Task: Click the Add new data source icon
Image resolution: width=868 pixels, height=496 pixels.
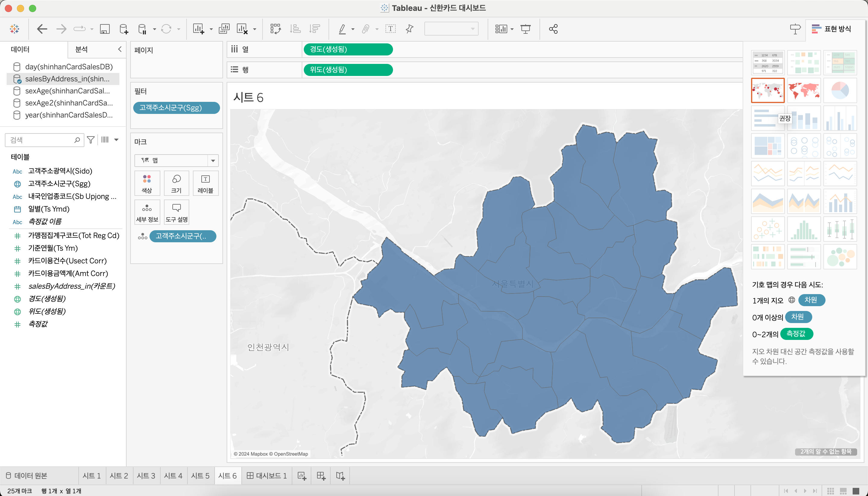Action: (x=124, y=29)
